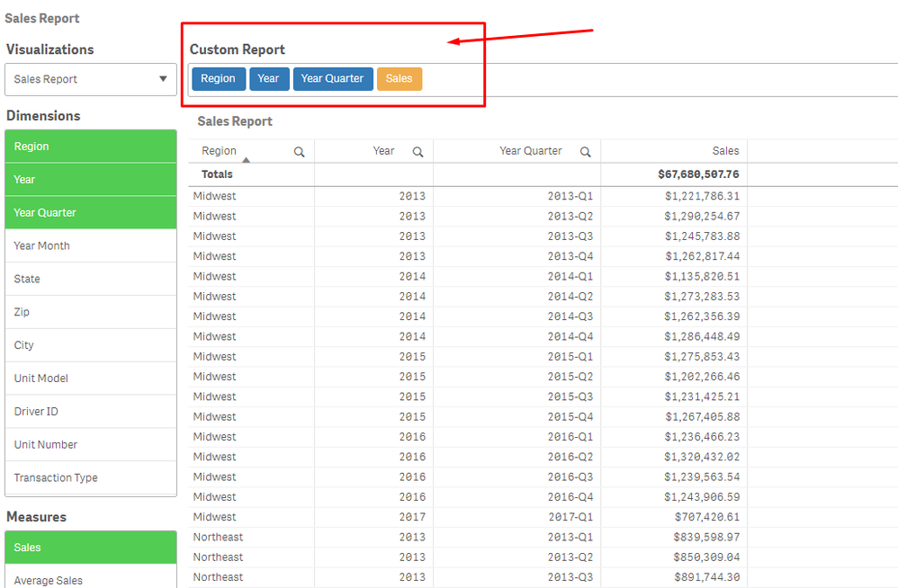Open search for Year Quarter column

(x=585, y=152)
